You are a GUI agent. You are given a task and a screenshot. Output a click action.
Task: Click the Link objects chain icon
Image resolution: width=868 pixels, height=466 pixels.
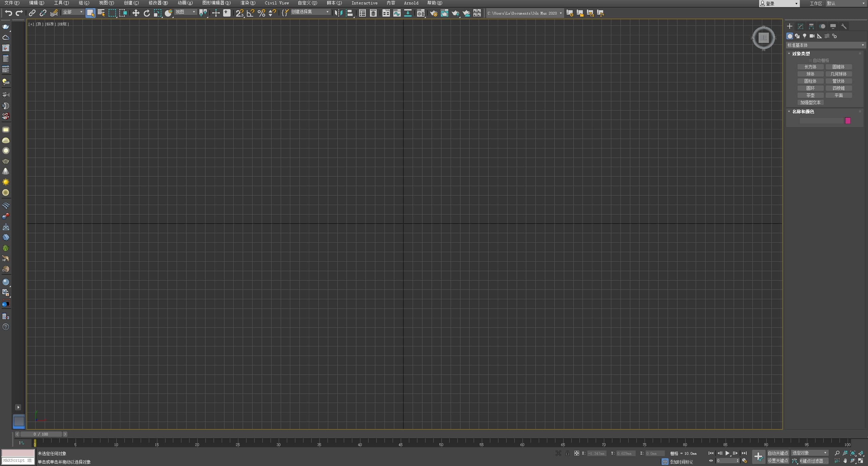(x=32, y=13)
